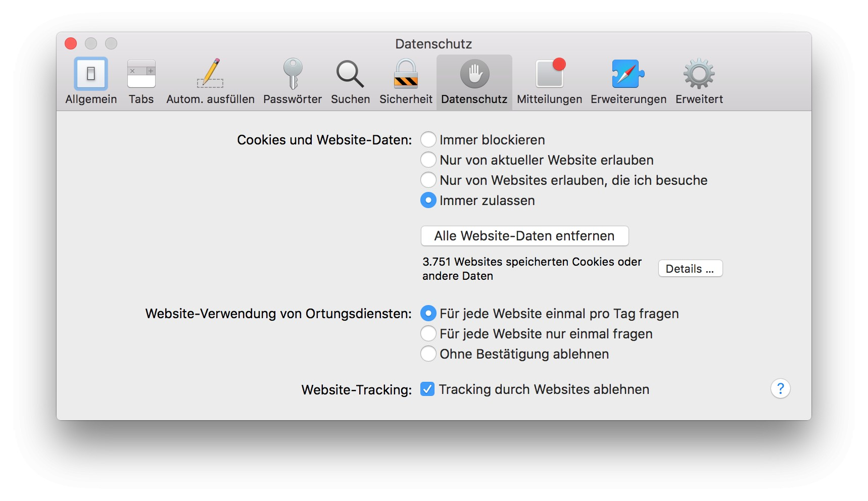The height and width of the screenshot is (501, 868).
Task: Click the Passwörter key icon
Action: 293,74
